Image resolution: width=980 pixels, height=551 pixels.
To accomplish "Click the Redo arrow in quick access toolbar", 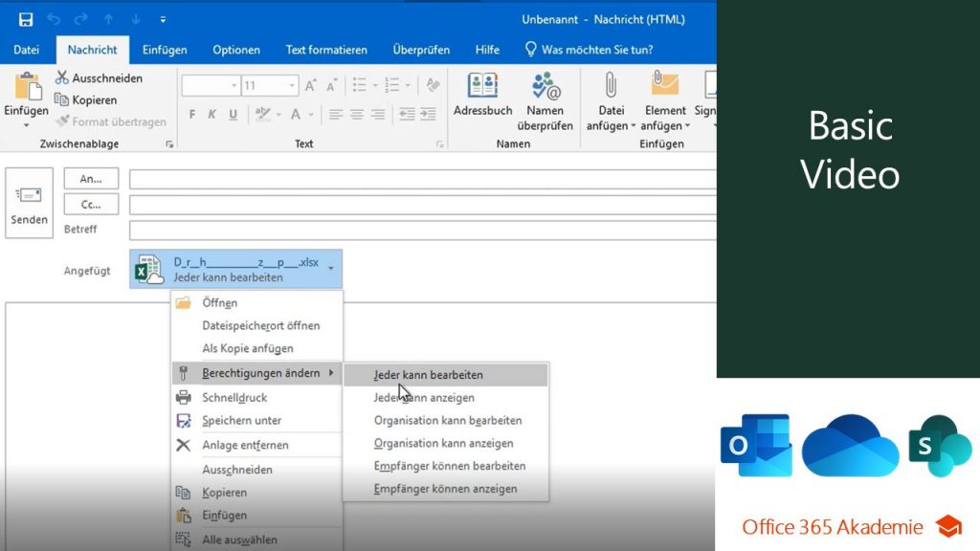I will pyautogui.click(x=80, y=19).
